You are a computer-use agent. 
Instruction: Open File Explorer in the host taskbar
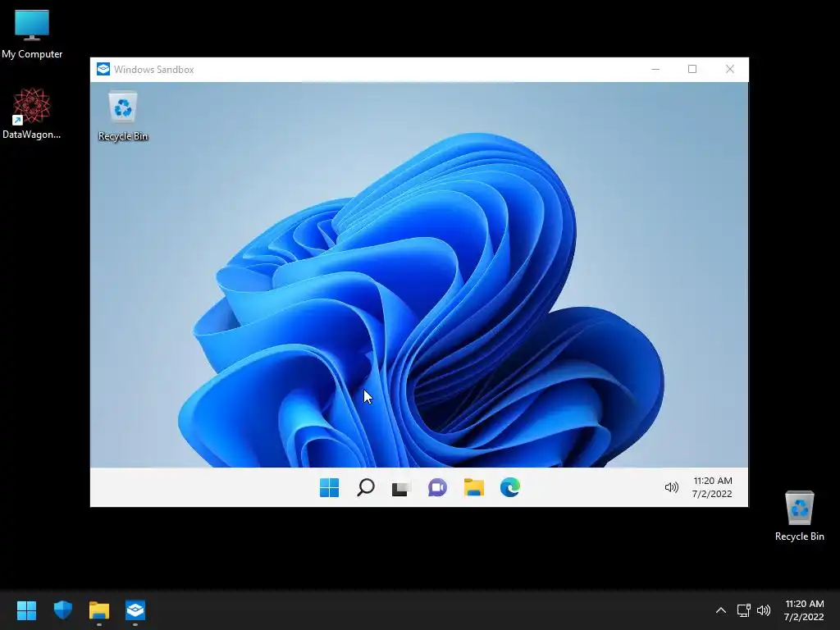[x=99, y=609]
